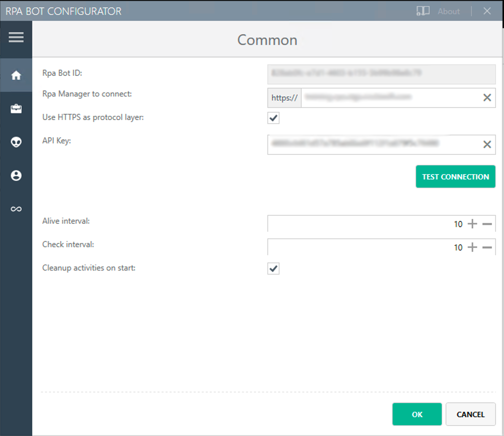Click the Rpa Manager address field
504x436 pixels.
click(385, 97)
